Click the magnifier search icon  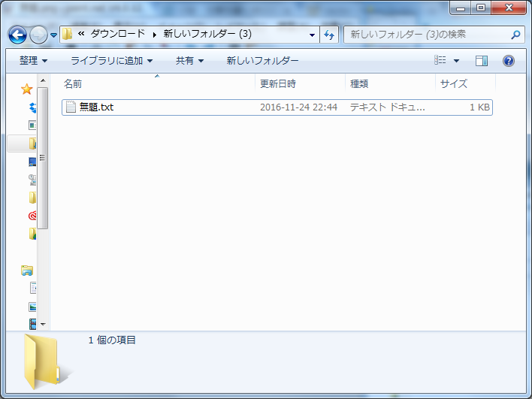point(515,35)
